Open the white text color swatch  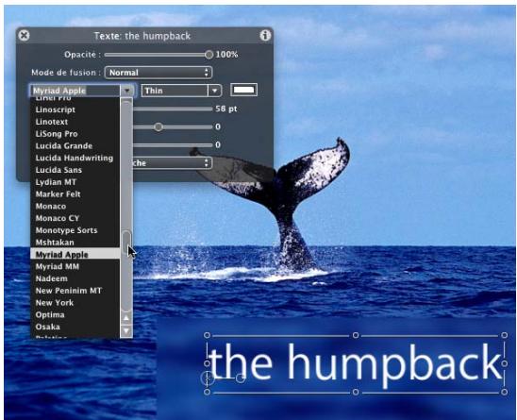(x=243, y=90)
